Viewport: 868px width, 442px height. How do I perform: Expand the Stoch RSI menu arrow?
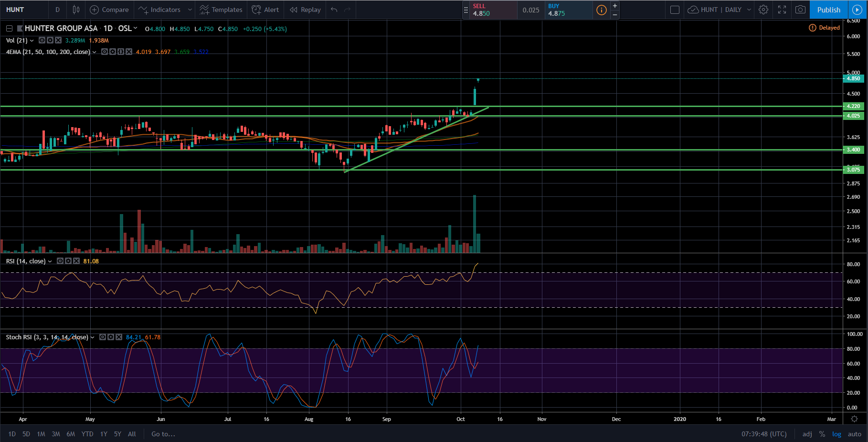tap(92, 337)
